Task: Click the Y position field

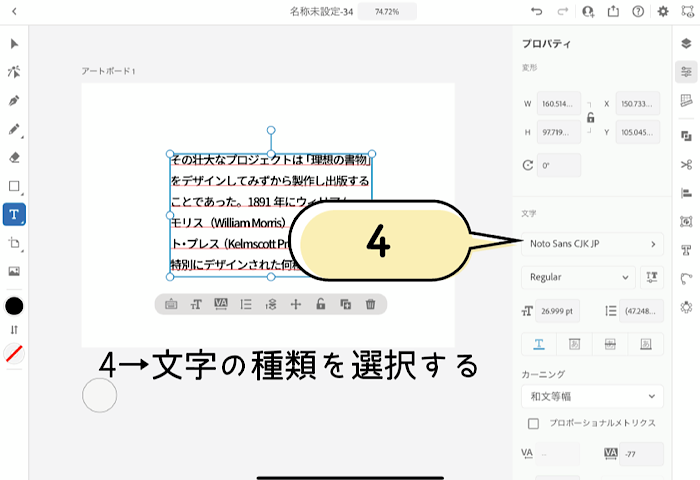Action: click(x=638, y=132)
